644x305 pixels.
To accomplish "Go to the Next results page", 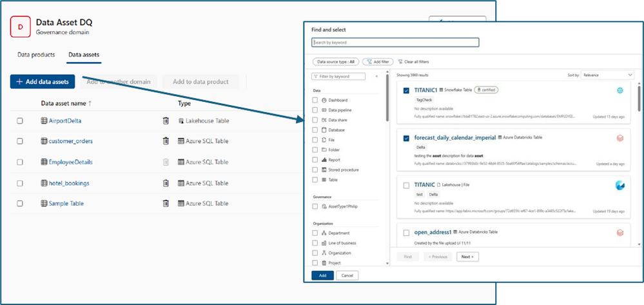I will (467, 257).
